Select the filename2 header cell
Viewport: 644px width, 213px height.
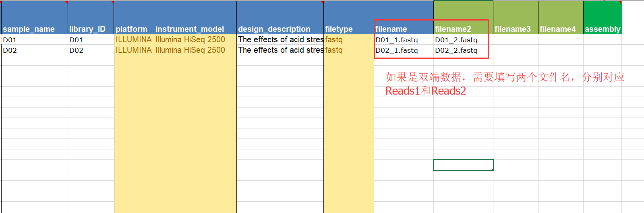tap(463, 29)
